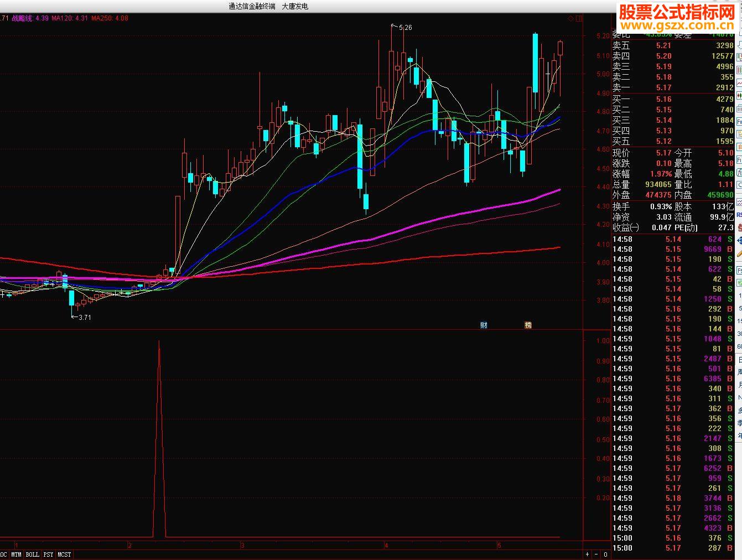The width and height of the screenshot is (742, 560).
Task: Click the tick trade with volume 4323
Action: pyautogui.click(x=673, y=528)
